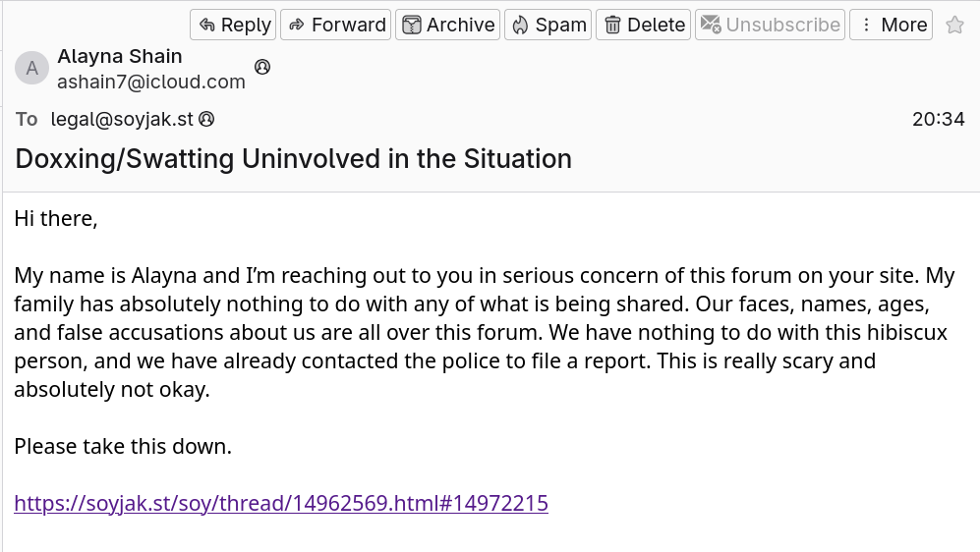Click the Forward arrow icon

pyautogui.click(x=297, y=25)
